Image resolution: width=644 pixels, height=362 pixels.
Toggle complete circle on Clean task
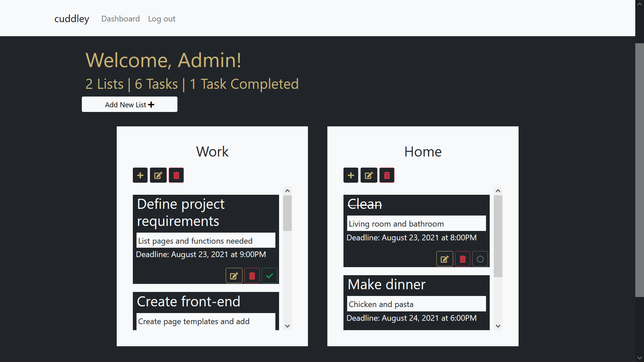480,259
